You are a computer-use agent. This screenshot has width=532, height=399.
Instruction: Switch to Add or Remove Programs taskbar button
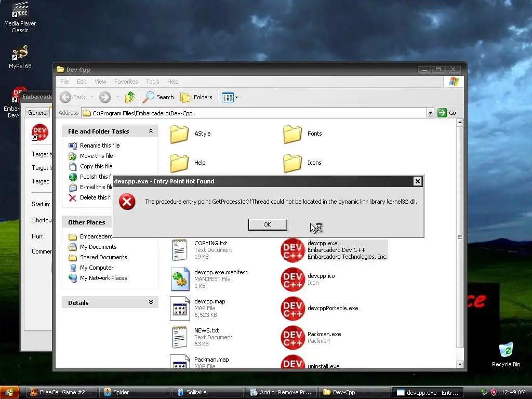(x=282, y=393)
